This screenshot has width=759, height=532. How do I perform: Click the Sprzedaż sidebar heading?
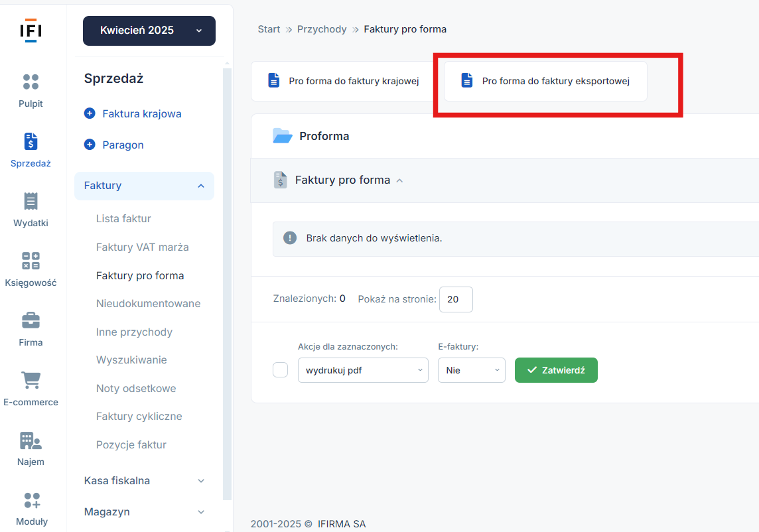tap(113, 78)
